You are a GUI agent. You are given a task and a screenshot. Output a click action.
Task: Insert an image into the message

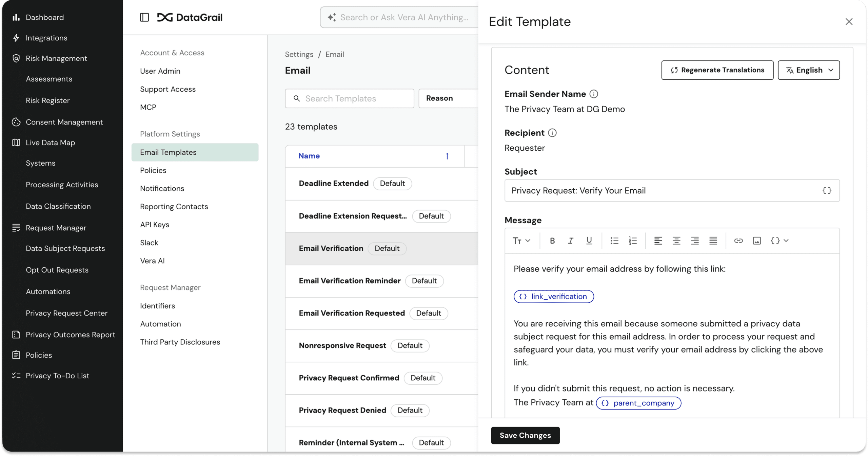[757, 241]
